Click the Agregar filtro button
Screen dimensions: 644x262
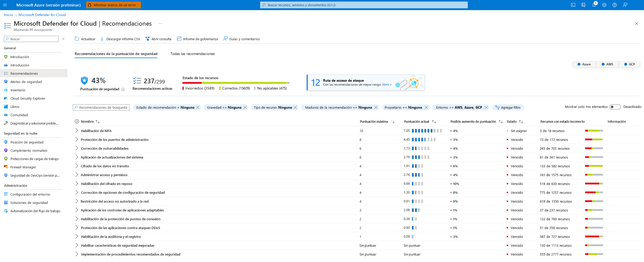coord(508,107)
